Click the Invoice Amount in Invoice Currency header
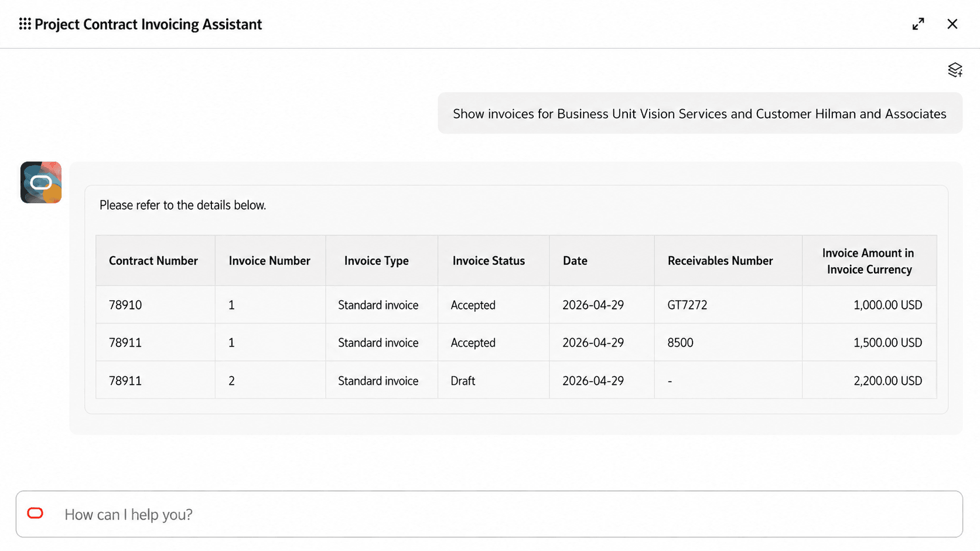Viewport: 980px width, 551px height. click(869, 261)
